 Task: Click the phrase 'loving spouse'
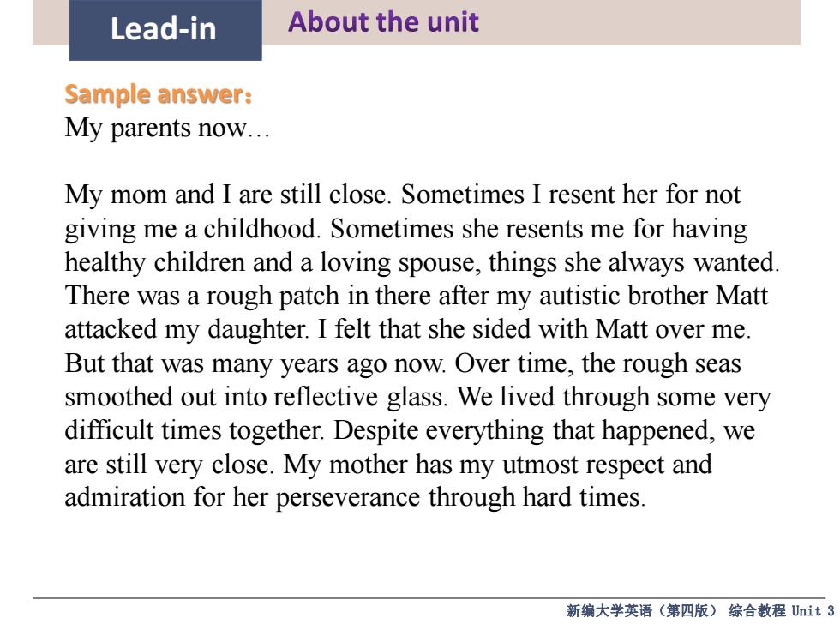pos(396,263)
